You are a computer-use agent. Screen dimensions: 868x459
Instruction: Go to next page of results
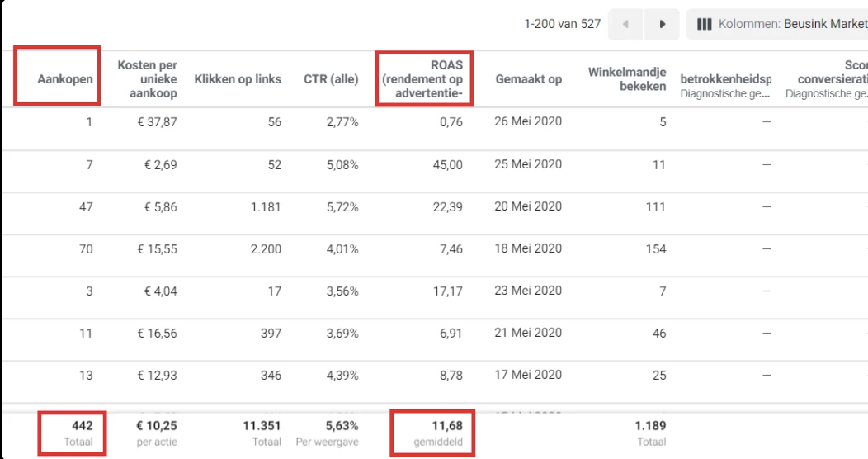point(662,25)
